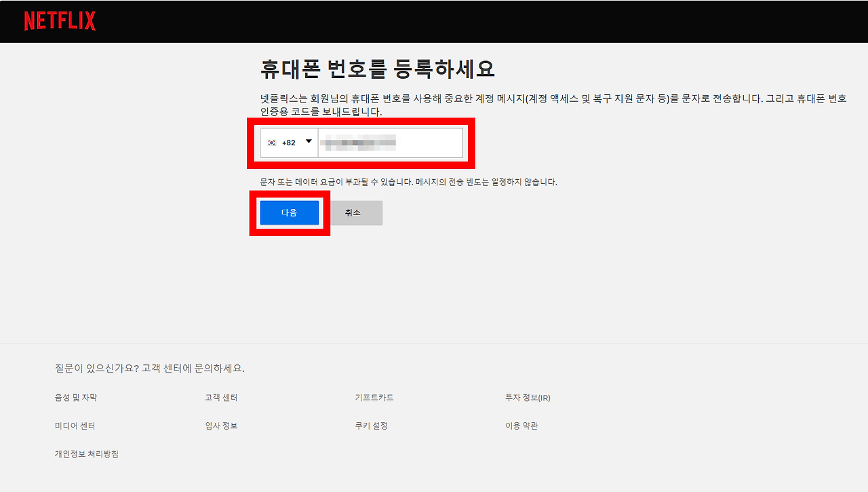Open the +82 country code dropdown
This screenshot has height=492, width=868.
coord(290,142)
